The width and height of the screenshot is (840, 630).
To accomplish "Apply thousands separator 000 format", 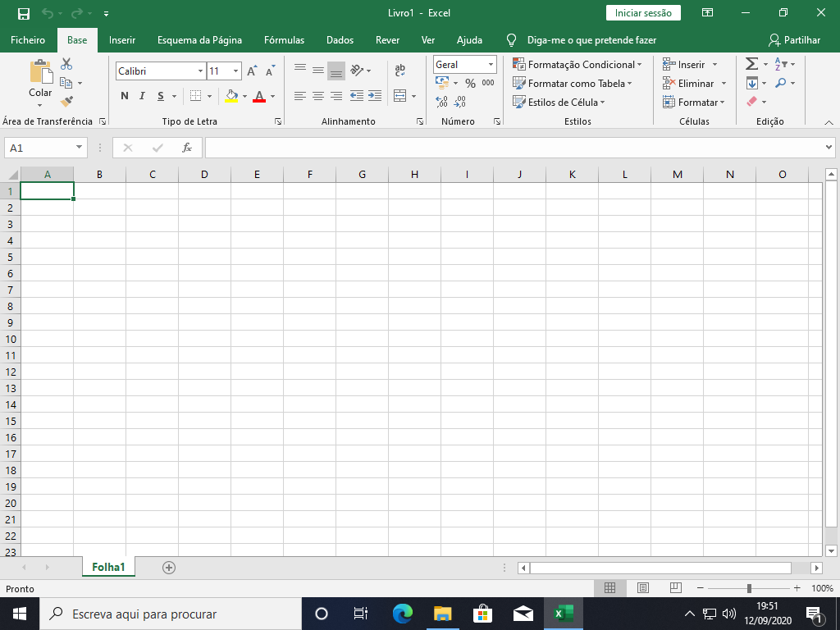I will click(488, 83).
